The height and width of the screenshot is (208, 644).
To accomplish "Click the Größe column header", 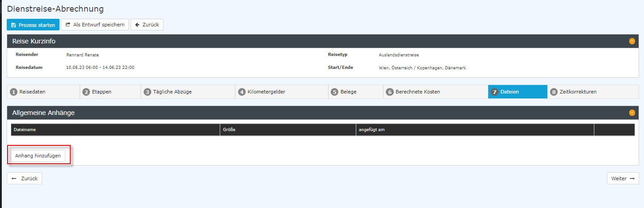I will [229, 130].
